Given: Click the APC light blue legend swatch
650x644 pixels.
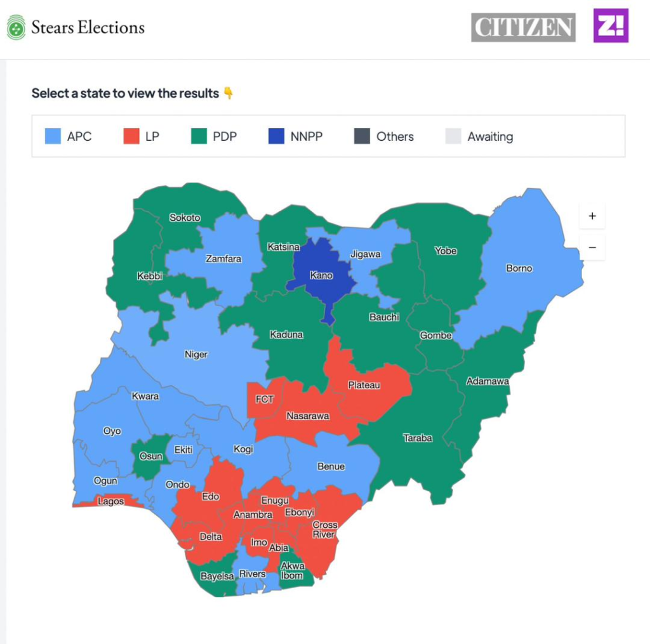Looking at the screenshot, I should [53, 136].
